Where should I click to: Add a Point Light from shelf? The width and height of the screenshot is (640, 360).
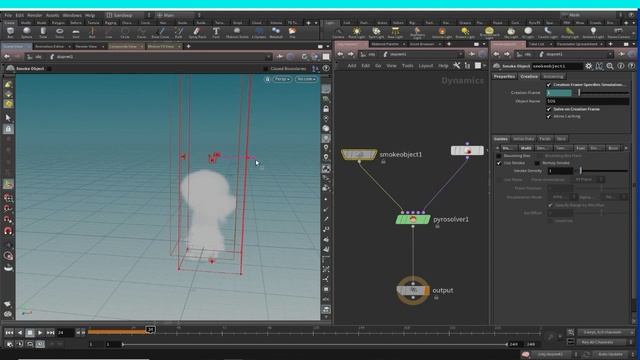[356, 32]
